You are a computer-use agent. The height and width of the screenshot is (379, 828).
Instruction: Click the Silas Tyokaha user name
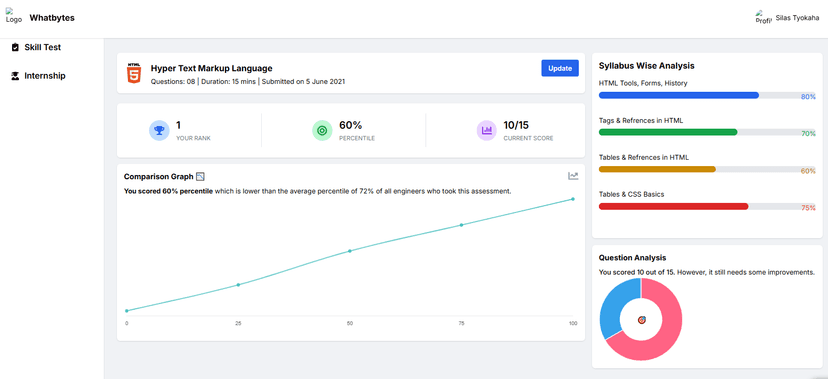pos(797,17)
